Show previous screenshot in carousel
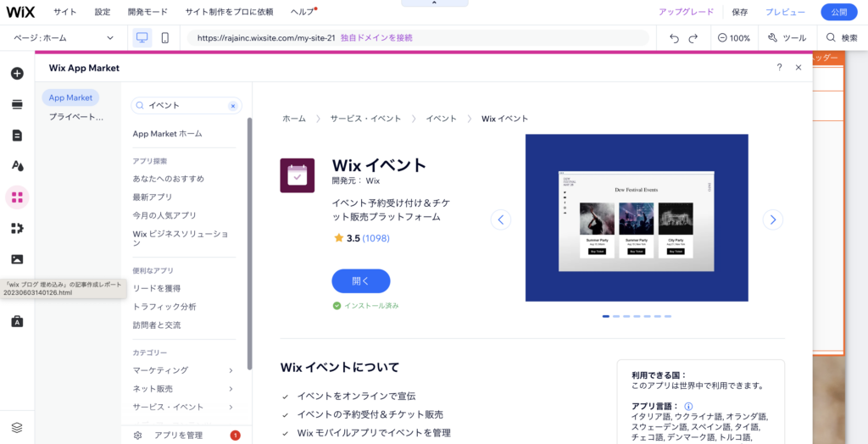Screen dimensions: 868x444 click(x=501, y=219)
